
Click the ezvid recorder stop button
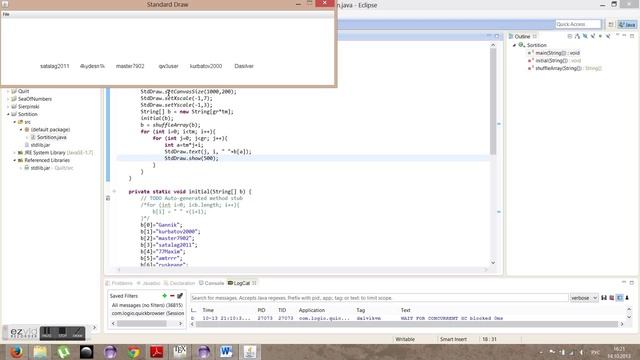coord(62,333)
